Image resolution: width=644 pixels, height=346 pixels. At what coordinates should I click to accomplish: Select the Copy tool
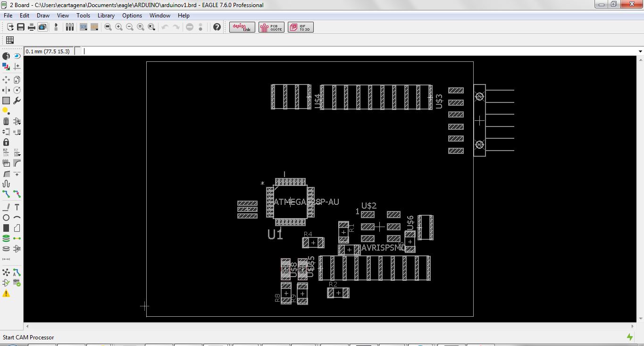(17, 80)
